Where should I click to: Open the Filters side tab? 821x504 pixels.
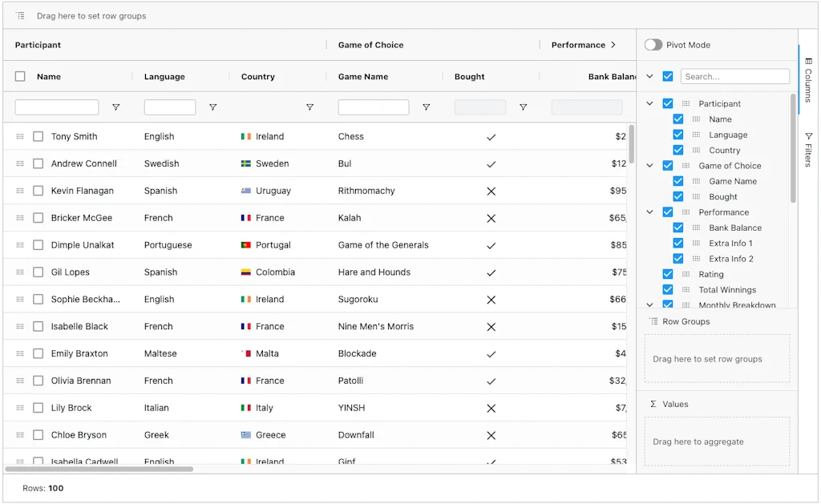[x=808, y=149]
